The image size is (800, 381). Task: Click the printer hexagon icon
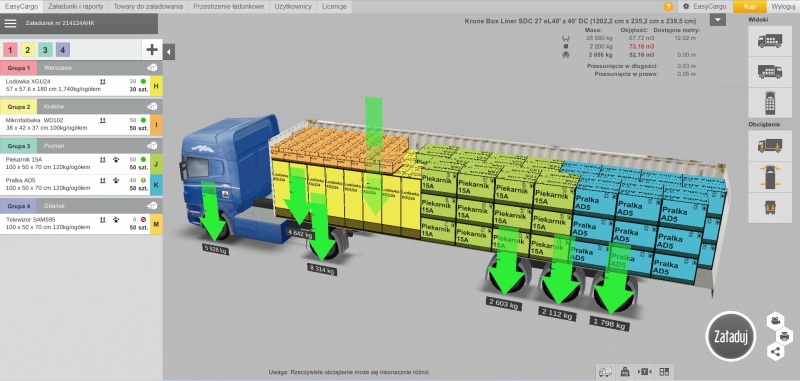pos(784,336)
